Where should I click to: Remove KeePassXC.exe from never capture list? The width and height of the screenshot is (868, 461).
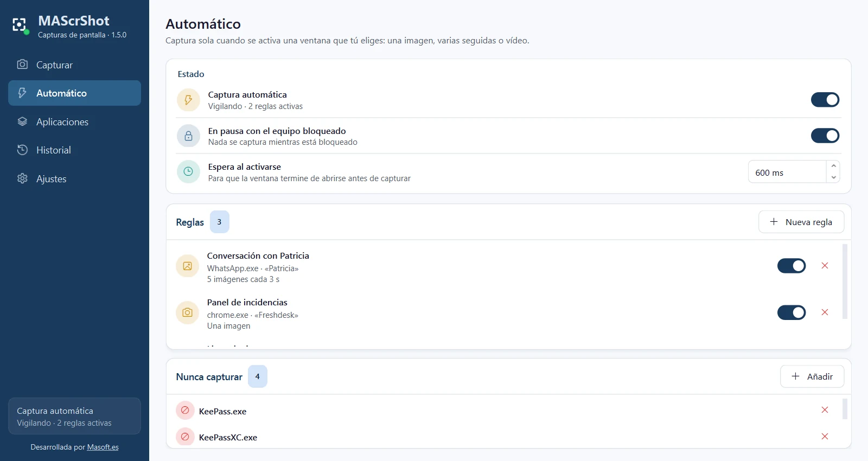click(825, 436)
